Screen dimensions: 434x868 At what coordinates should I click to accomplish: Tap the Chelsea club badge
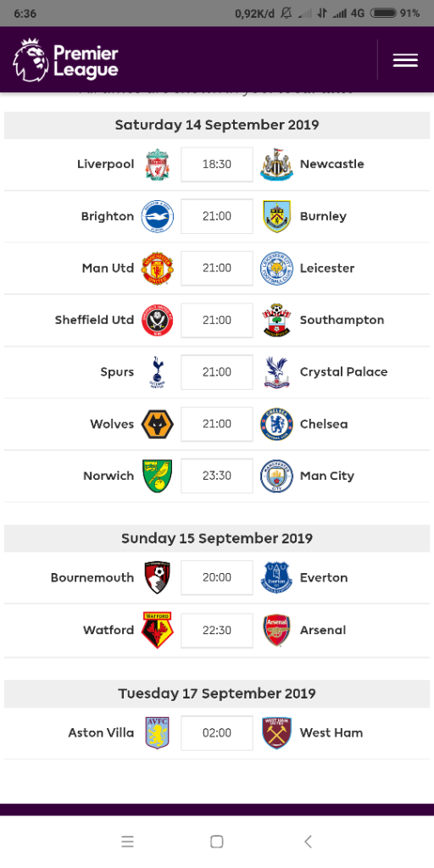[x=276, y=425]
